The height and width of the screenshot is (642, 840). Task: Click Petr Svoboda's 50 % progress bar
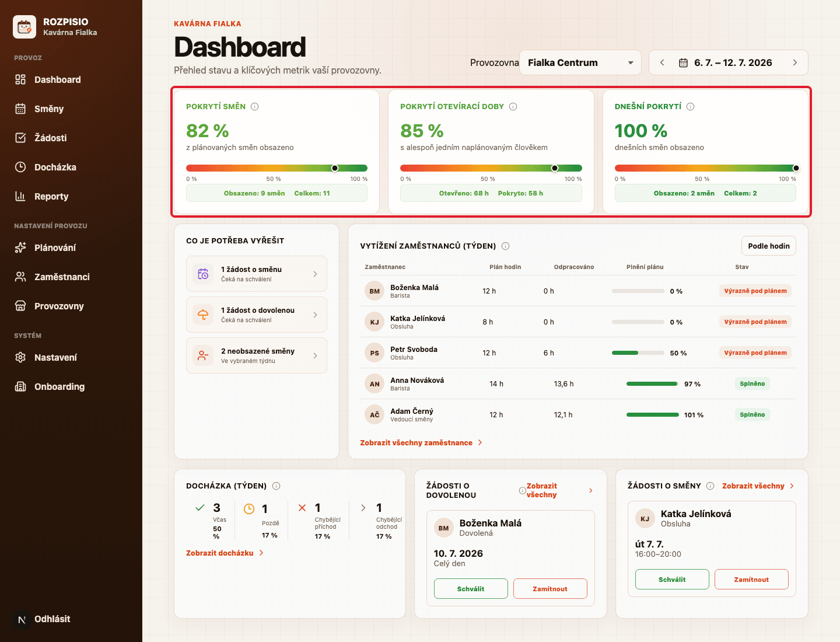coord(638,353)
